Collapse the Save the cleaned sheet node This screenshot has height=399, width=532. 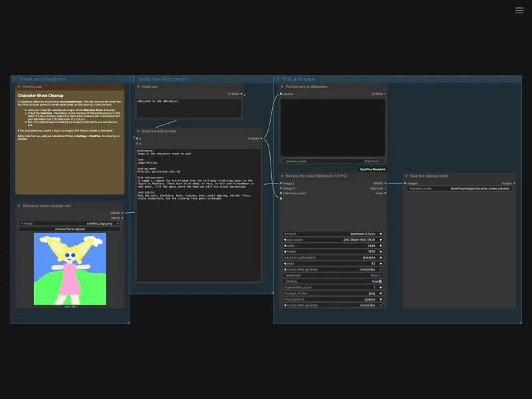coord(406,176)
